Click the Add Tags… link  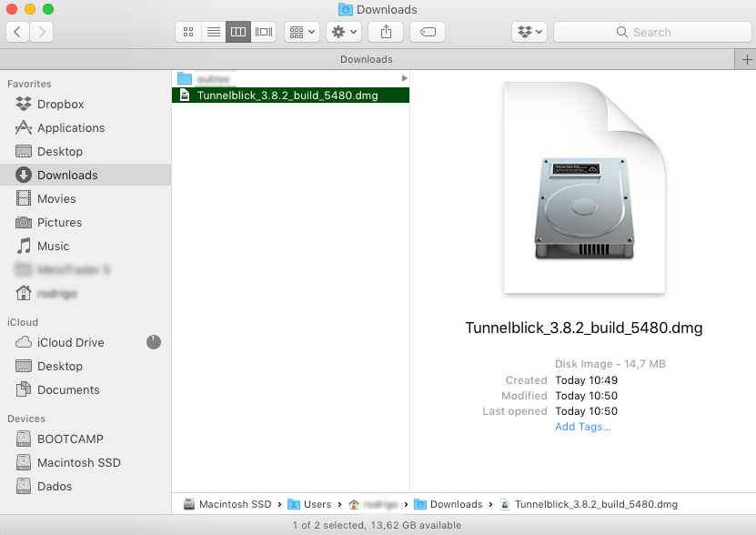[x=583, y=427]
